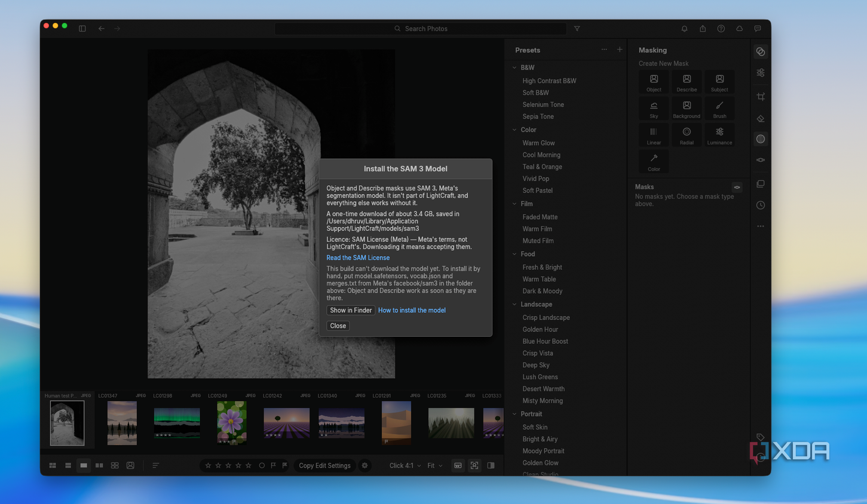
Task: Apply the Sepia Tone preset
Action: coord(538,116)
